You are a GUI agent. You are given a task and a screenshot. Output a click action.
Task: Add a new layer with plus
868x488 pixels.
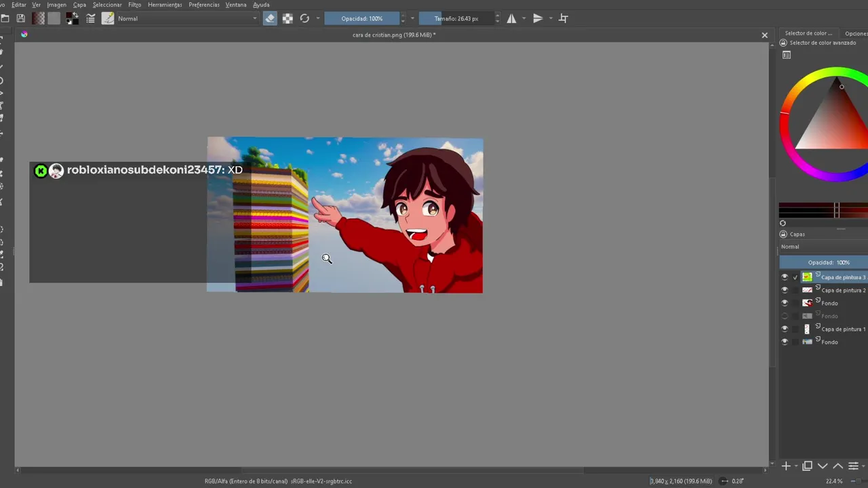click(785, 466)
